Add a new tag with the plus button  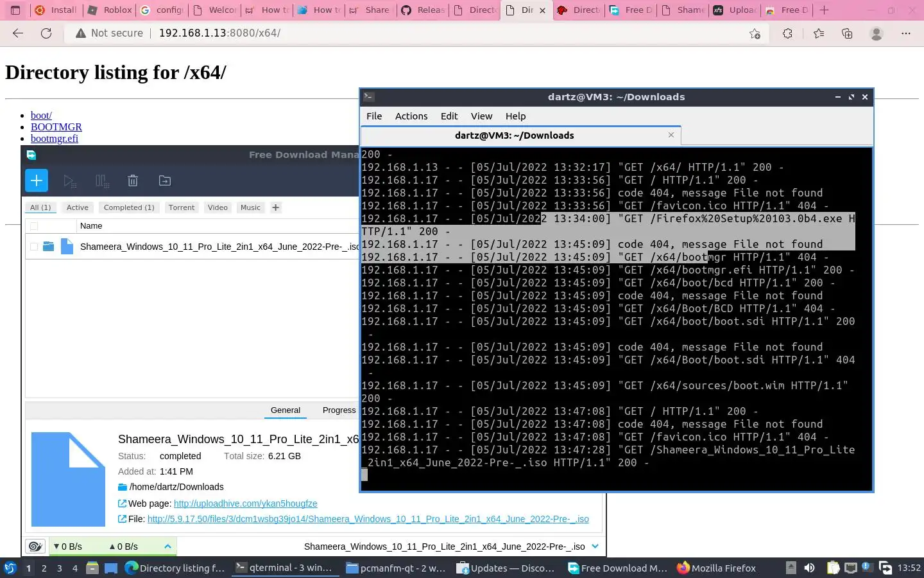(x=275, y=207)
